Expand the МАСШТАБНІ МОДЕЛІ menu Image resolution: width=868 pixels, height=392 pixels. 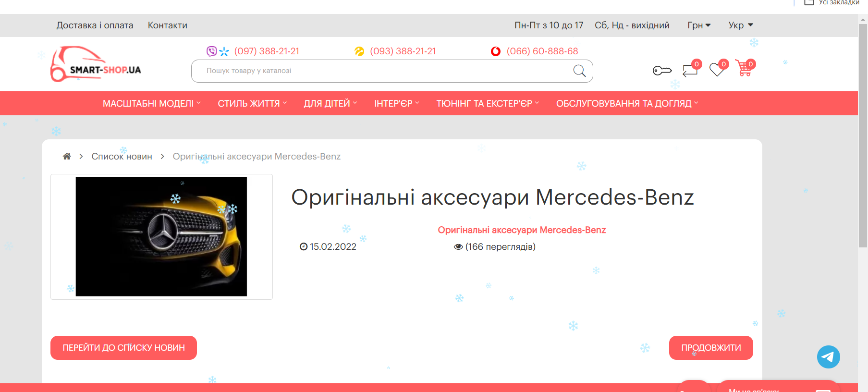[x=152, y=103]
